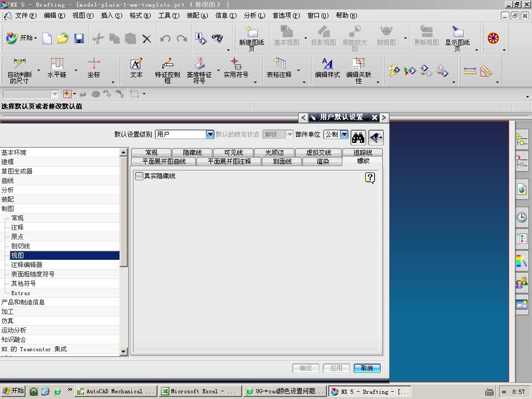
Task: Click 新建图纸页 new sheet icon
Action: point(251,38)
